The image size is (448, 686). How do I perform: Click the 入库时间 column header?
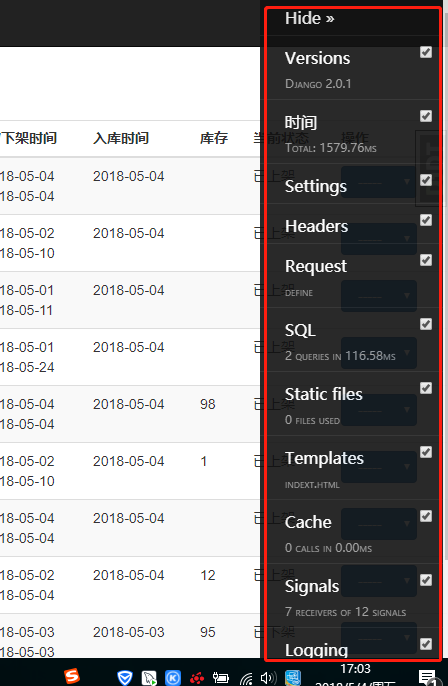click(x=121, y=138)
